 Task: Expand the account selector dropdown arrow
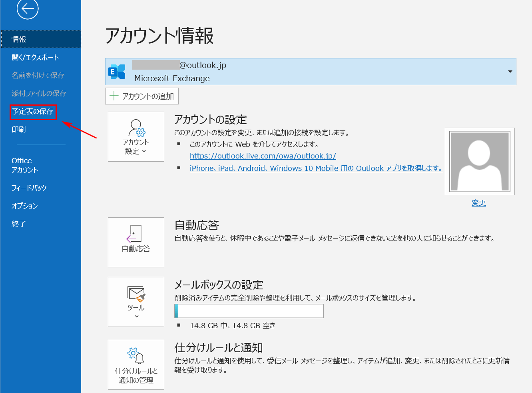[510, 72]
